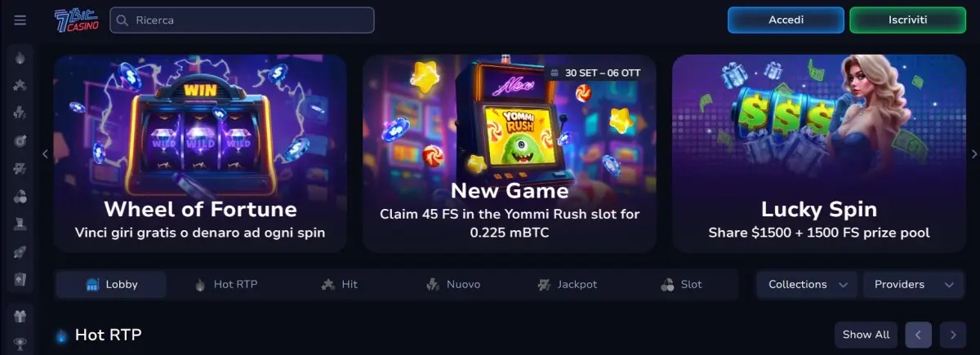Screen dimensions: 980x355
Task: Open the gift box icon in the sidebar
Action: [20, 315]
